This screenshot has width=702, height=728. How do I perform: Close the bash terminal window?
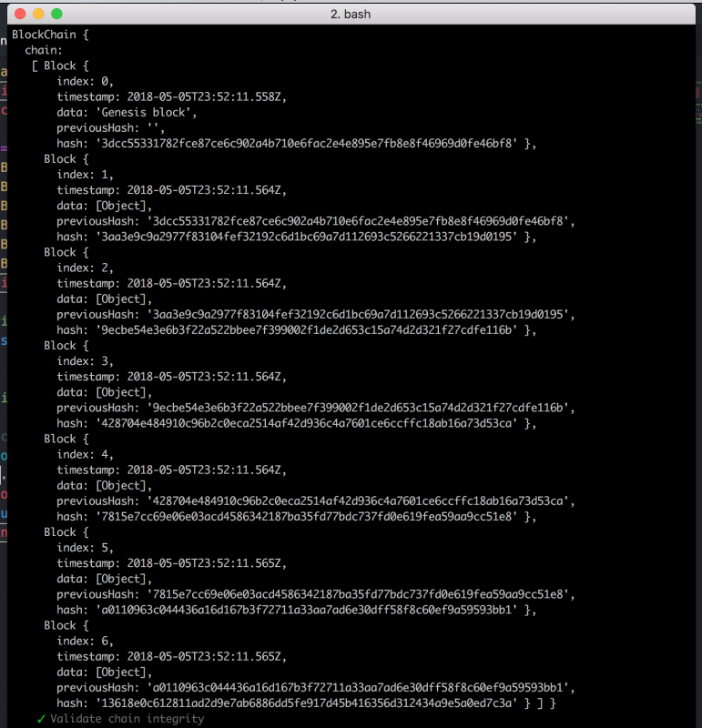[18, 15]
